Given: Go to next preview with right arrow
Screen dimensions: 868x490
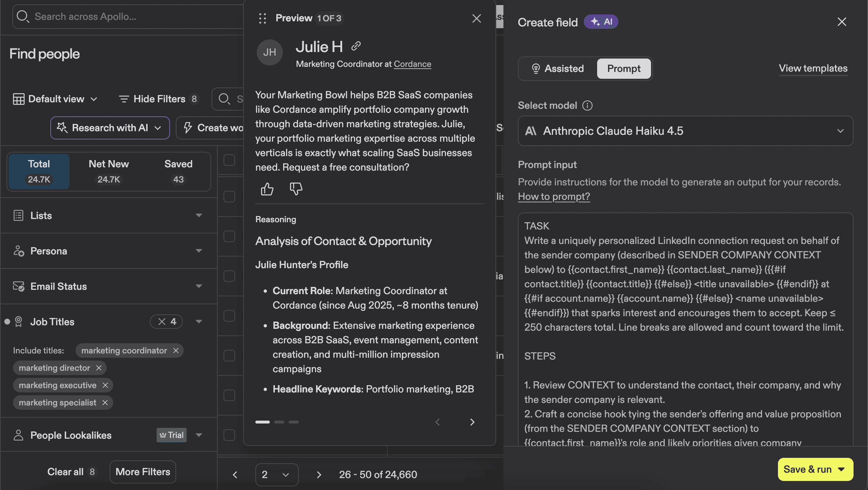Looking at the screenshot, I should point(472,422).
